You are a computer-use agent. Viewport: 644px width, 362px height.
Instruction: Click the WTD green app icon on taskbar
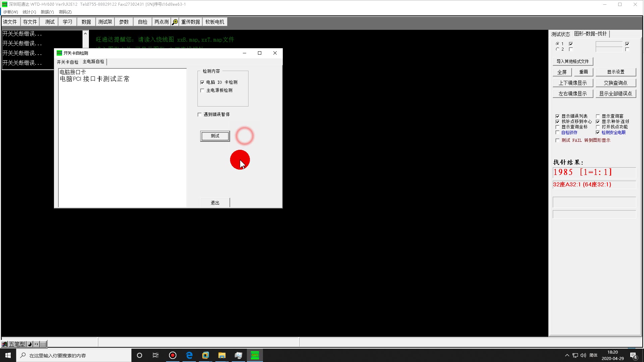tap(255, 355)
